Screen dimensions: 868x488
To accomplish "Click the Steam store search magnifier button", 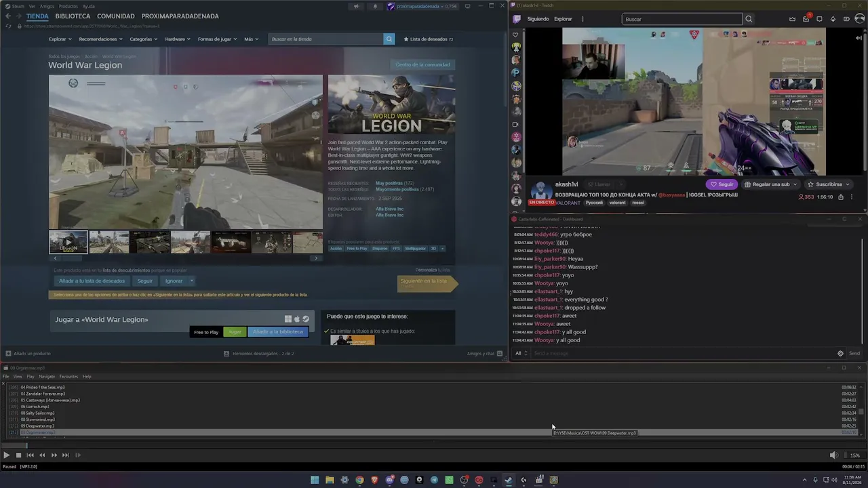I will tap(389, 39).
